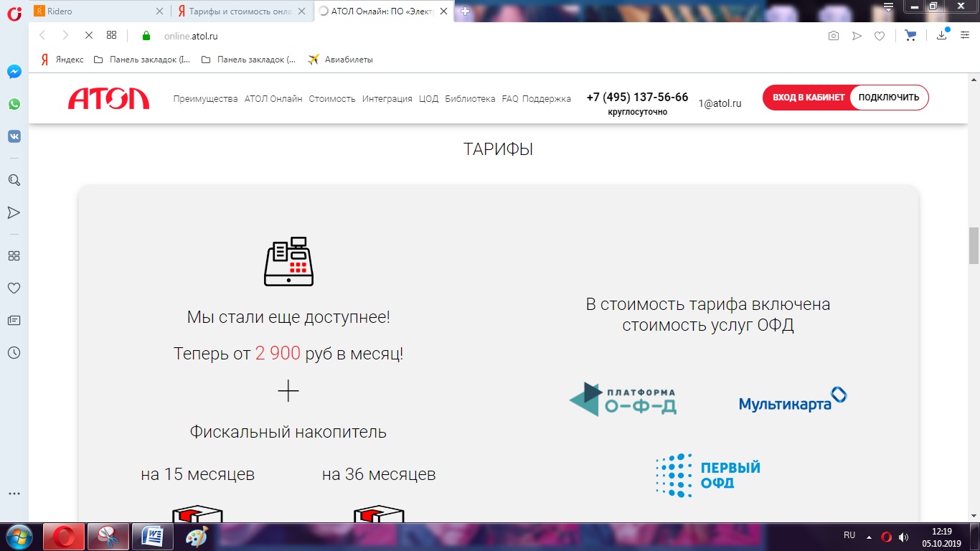Screen dimensions: 980x551
Task: Open the Авиабилеты bookmark
Action: pos(341,60)
